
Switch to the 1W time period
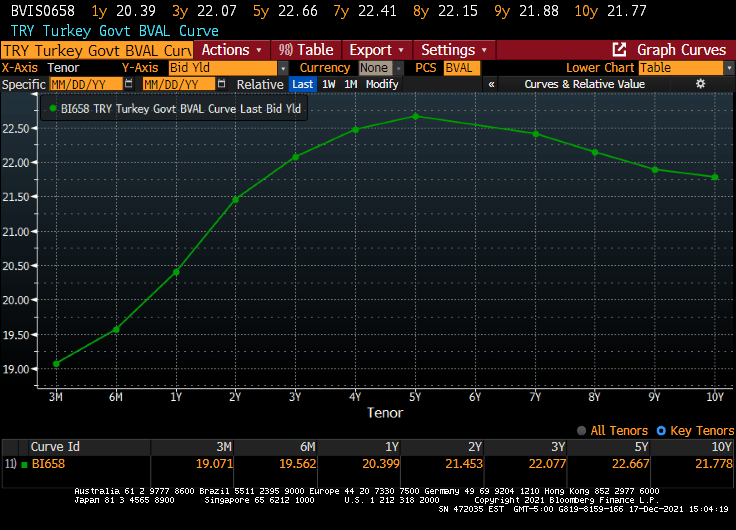click(328, 84)
